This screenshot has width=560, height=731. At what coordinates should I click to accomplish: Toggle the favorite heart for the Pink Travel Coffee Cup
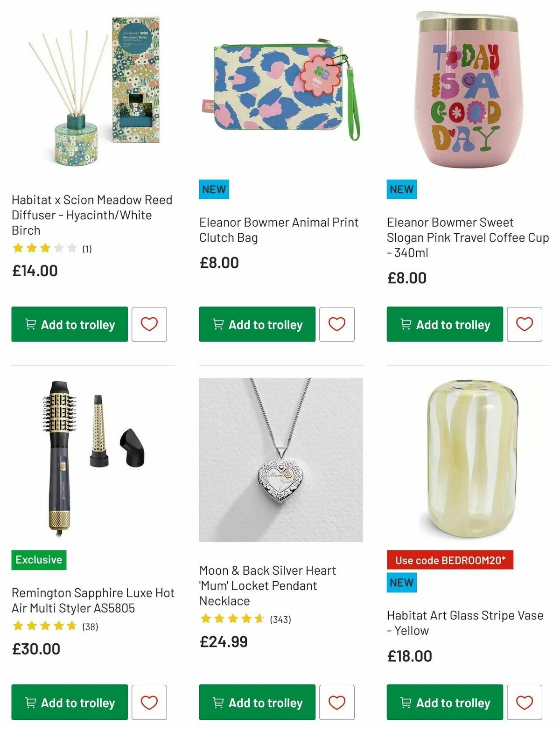point(525,325)
